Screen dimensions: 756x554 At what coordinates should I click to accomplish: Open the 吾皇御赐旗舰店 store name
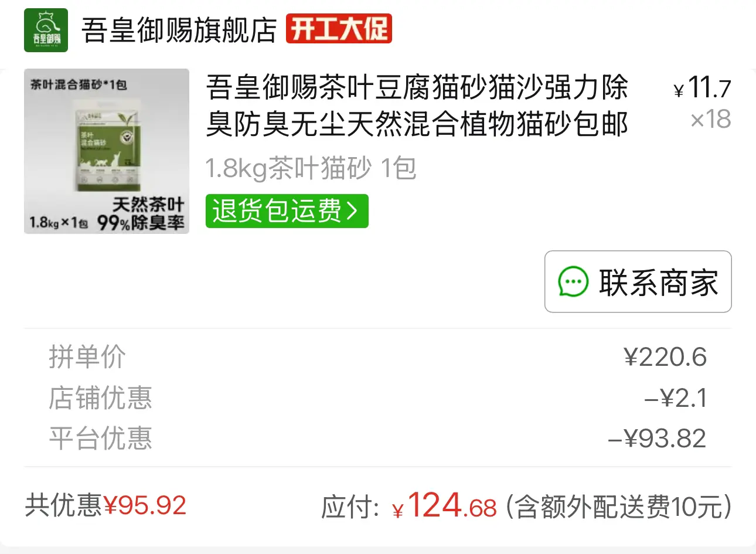pos(179,30)
